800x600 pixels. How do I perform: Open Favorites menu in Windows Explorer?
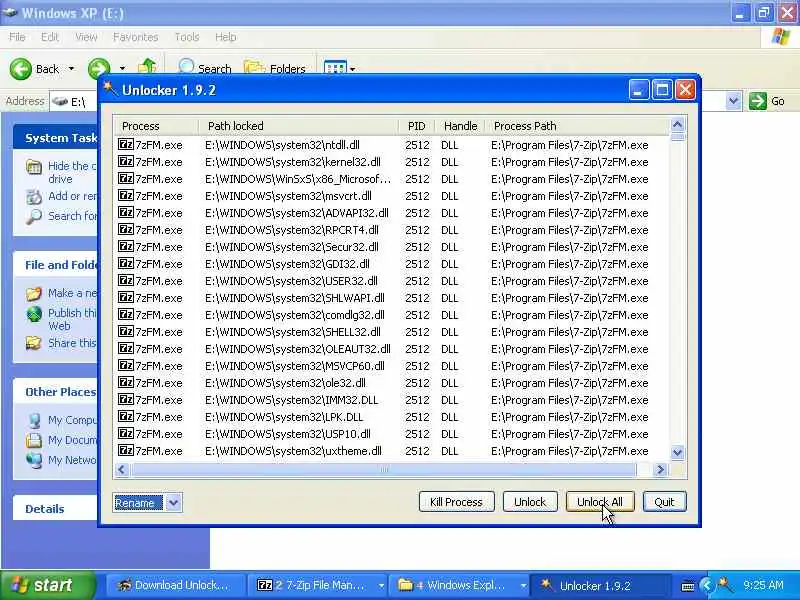tap(135, 37)
